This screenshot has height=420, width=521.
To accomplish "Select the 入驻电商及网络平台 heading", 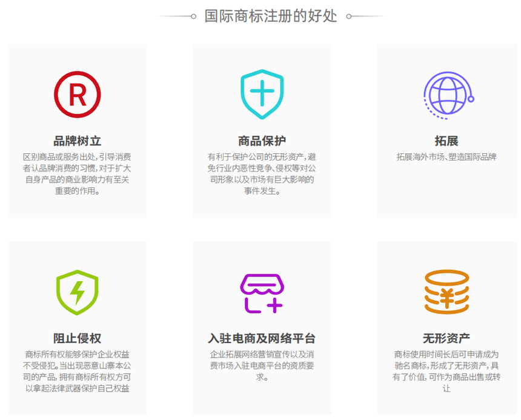I will click(x=262, y=338).
